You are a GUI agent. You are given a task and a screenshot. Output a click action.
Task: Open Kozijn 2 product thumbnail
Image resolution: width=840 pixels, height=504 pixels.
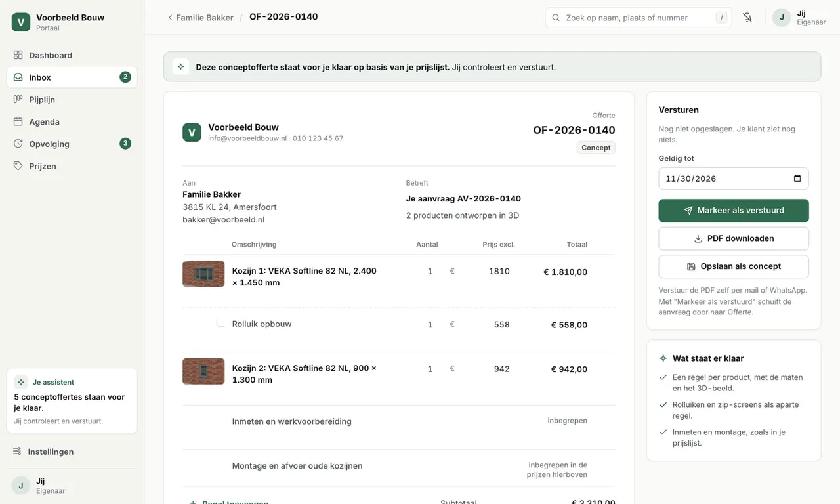[x=203, y=371]
